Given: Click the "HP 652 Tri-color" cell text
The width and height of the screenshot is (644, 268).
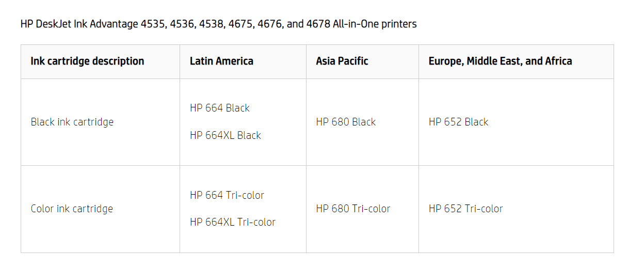Looking at the screenshot, I should (465, 209).
